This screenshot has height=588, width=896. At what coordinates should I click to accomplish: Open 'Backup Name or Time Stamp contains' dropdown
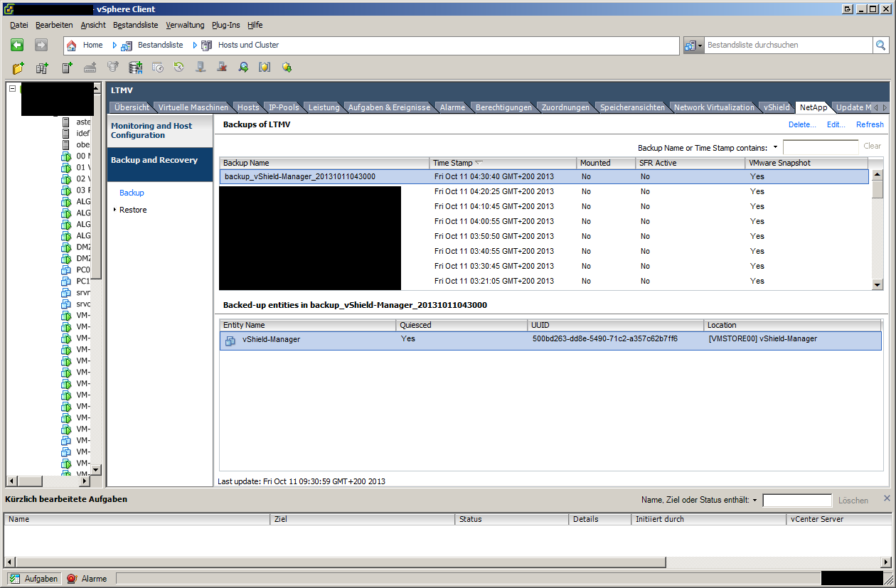[775, 148]
